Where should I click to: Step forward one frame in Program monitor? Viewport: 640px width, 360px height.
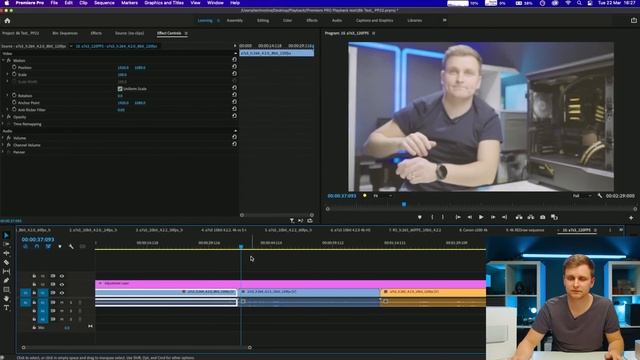(493, 217)
